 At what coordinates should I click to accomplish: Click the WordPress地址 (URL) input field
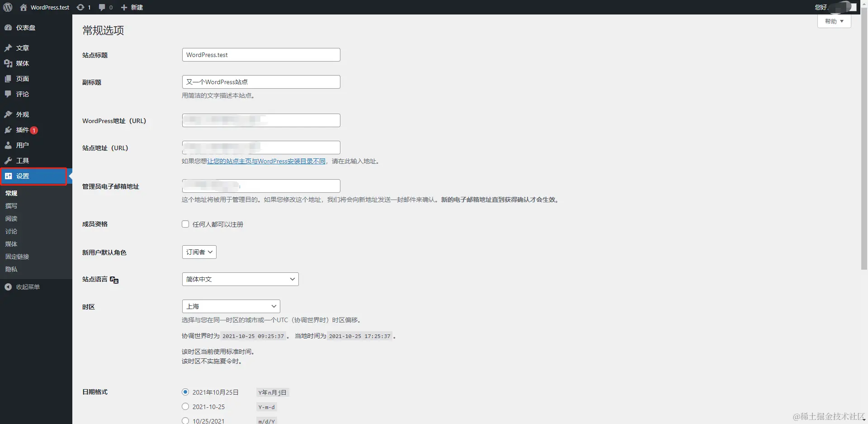click(261, 120)
